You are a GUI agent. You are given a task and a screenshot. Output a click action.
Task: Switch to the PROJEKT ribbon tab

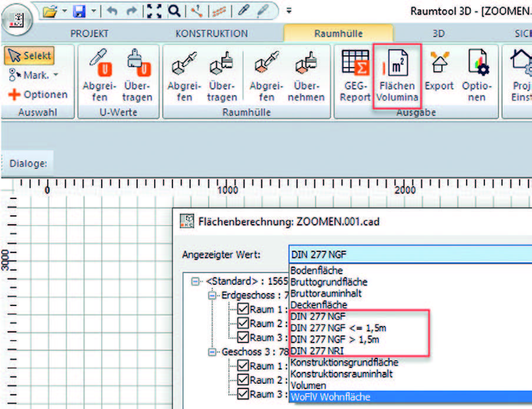[x=89, y=34]
